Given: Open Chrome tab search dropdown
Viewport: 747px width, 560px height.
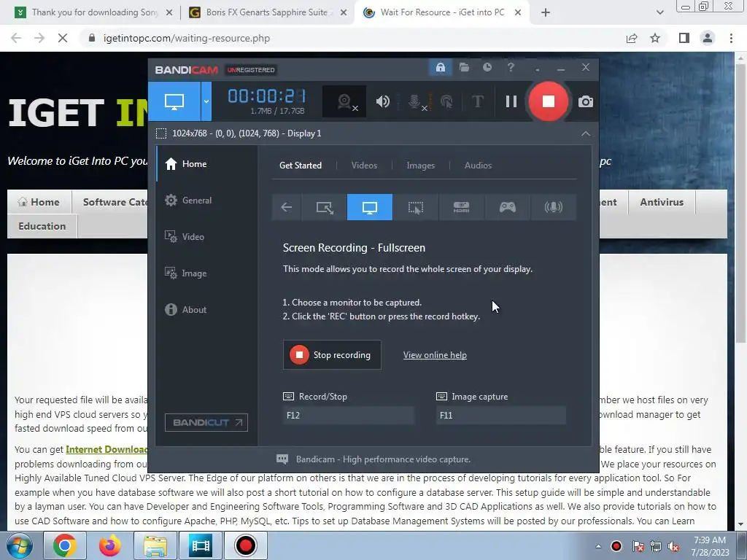Looking at the screenshot, I should tap(659, 13).
